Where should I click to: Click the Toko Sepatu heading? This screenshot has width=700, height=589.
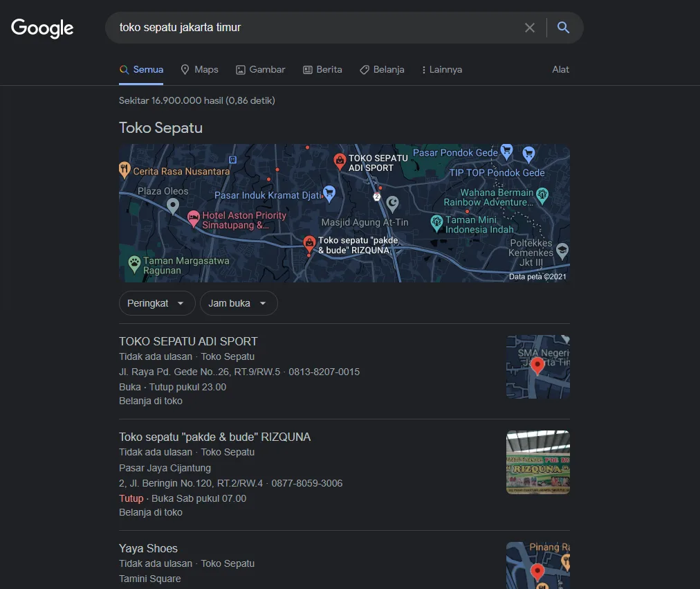tap(160, 128)
